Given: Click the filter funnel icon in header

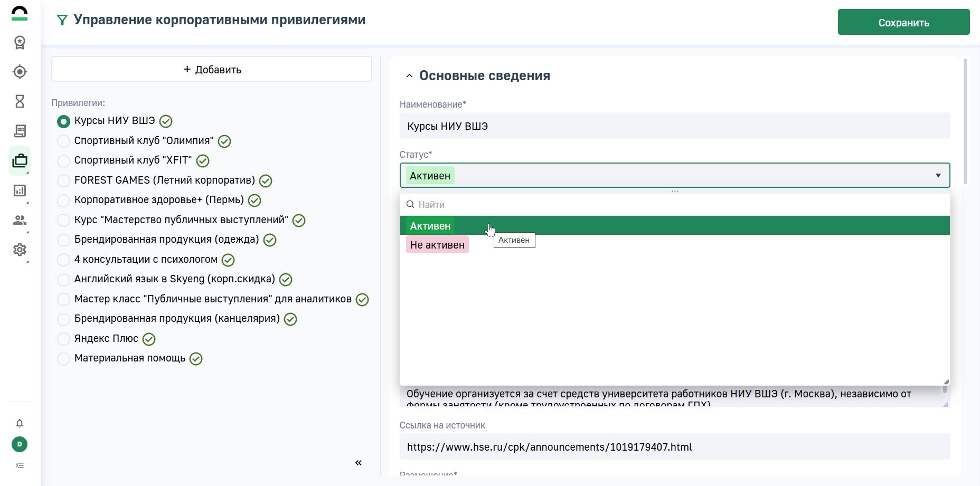Looking at the screenshot, I should pyautogui.click(x=62, y=21).
